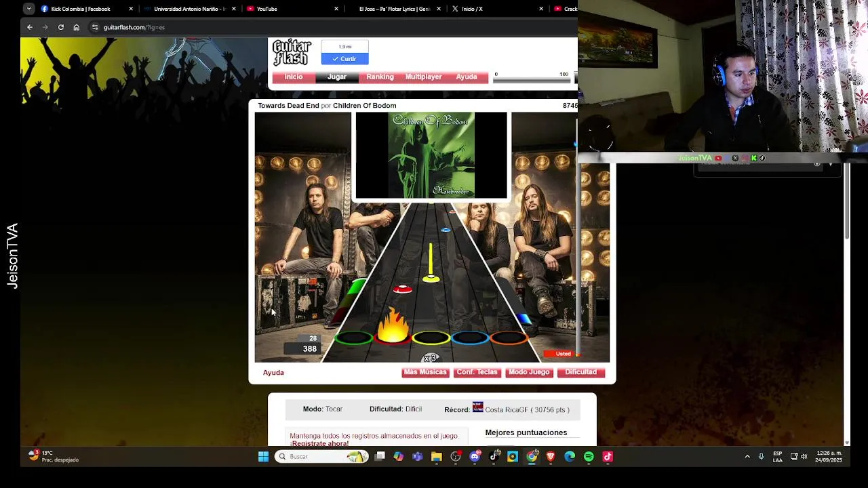
Task: Click the Buscar taskbar search box
Action: pyautogui.click(x=322, y=457)
